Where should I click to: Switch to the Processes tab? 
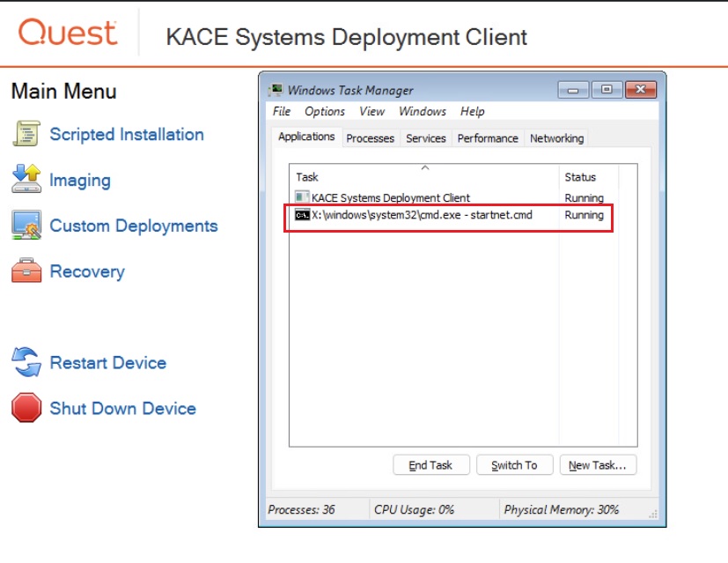tap(370, 138)
